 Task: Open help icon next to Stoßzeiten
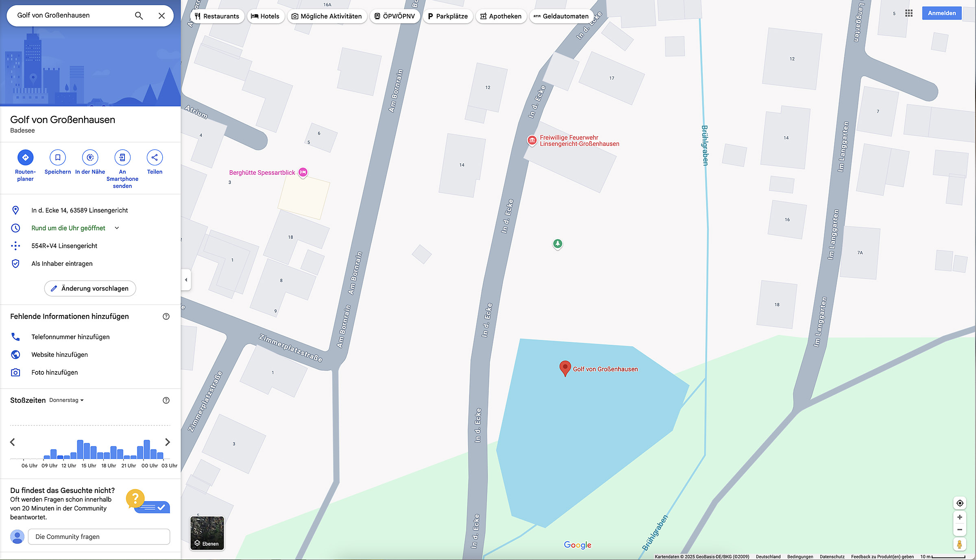click(x=166, y=400)
